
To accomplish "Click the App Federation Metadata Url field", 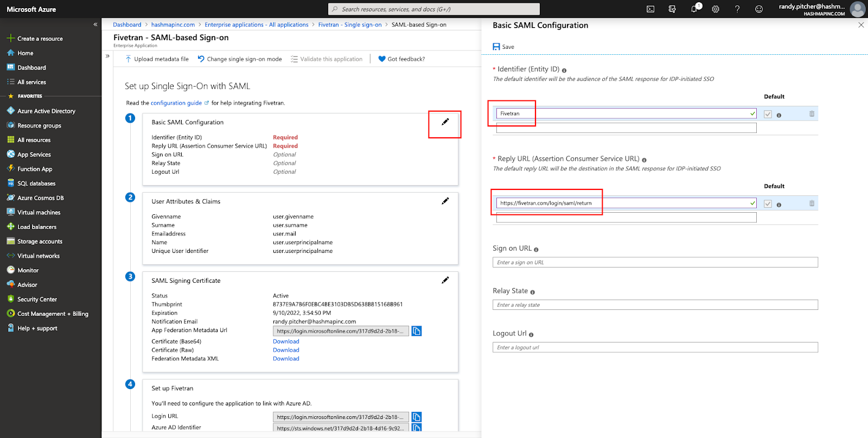I will (x=341, y=331).
